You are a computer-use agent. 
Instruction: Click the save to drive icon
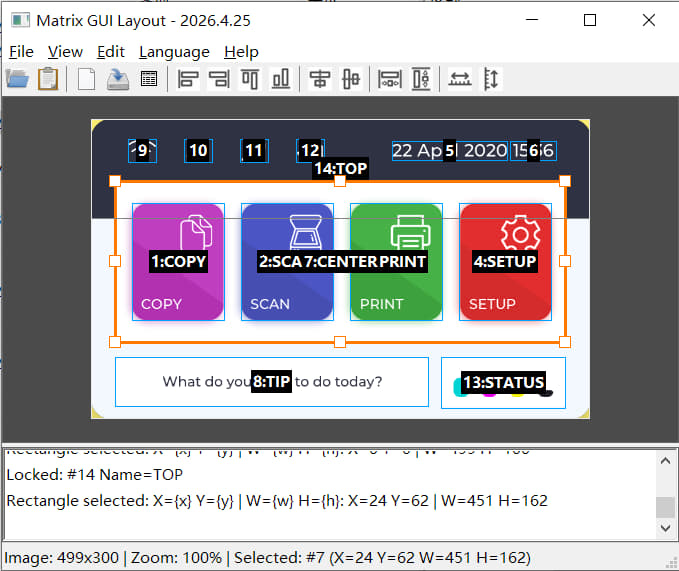click(118, 79)
